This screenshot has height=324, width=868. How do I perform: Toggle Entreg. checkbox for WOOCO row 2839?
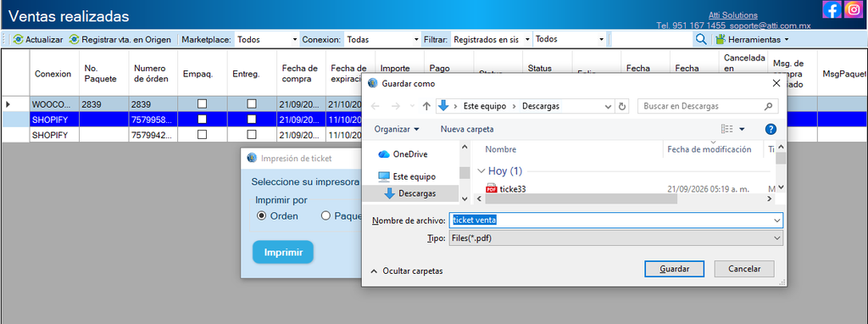point(251,103)
